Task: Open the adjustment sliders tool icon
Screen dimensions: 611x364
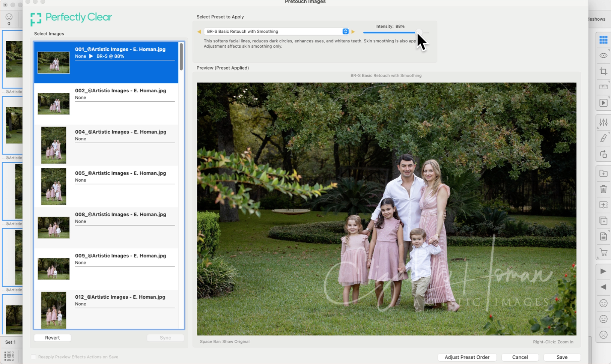Action: click(603, 122)
